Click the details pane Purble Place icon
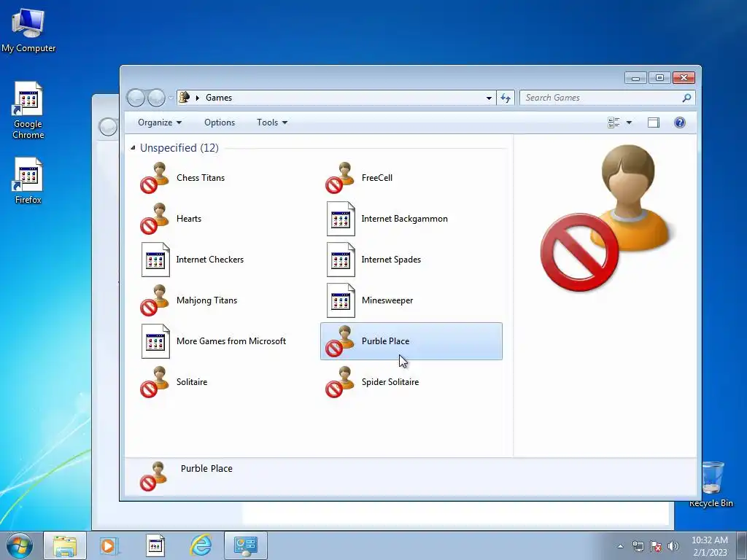 click(155, 476)
